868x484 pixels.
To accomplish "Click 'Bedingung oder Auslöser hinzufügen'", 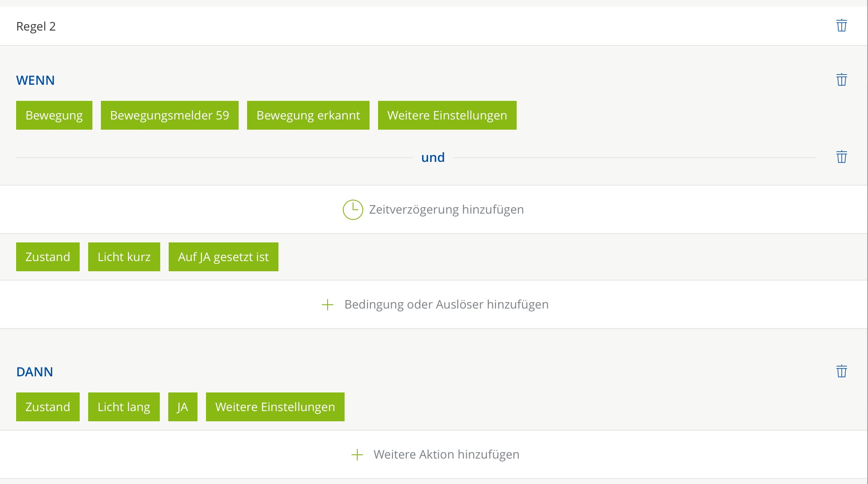I will [x=446, y=305].
